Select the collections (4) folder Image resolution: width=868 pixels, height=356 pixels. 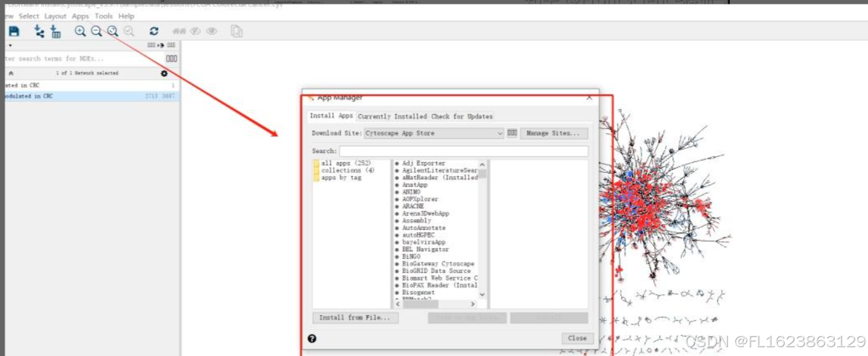[x=344, y=170]
